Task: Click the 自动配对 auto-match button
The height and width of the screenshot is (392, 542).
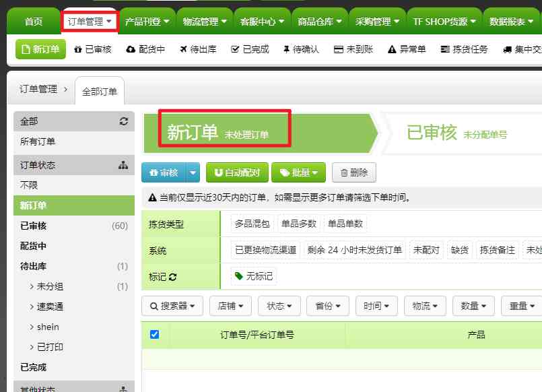Action: pos(236,173)
